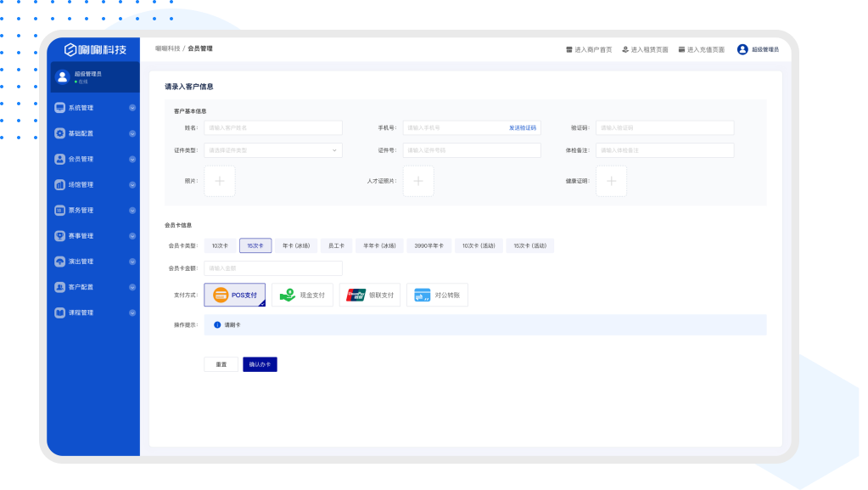The width and height of the screenshot is (868, 490).
Task: Click the 基础配置 gear icon in sidebar
Action: pyautogui.click(x=59, y=133)
